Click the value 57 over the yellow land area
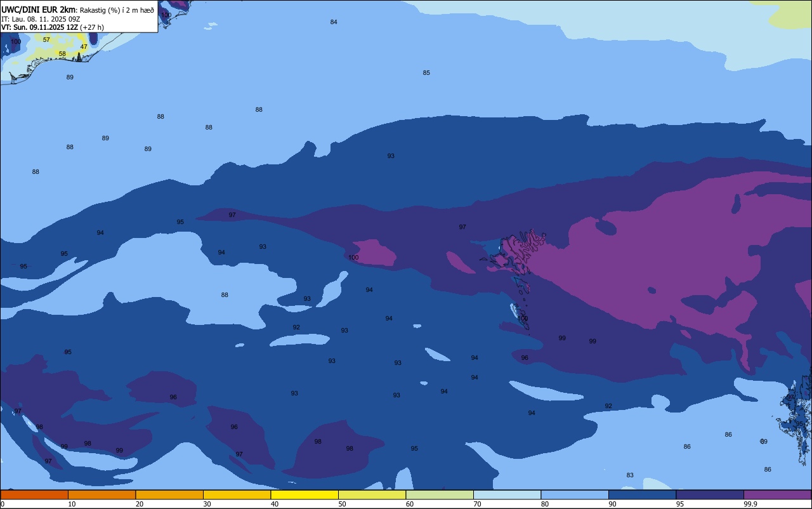Screen dimensions: 812x509 (46, 40)
